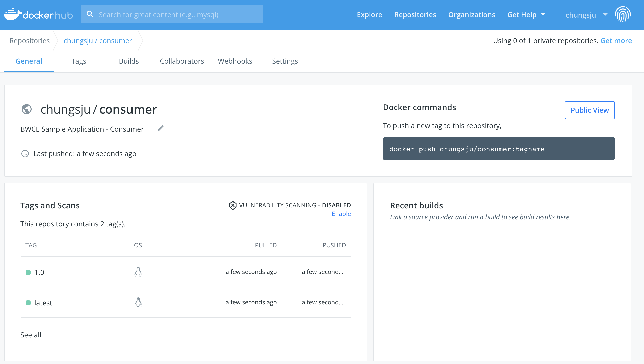Open the tag named latest

coord(43,303)
